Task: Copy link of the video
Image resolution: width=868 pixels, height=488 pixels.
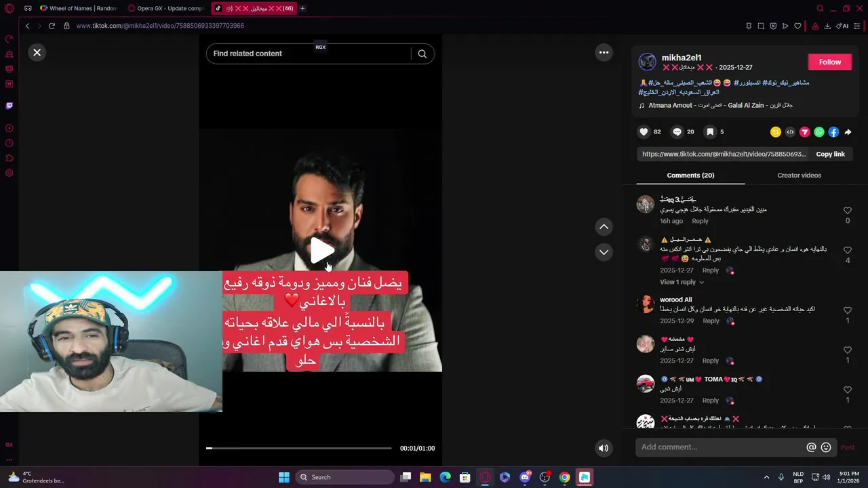Action: coord(830,154)
